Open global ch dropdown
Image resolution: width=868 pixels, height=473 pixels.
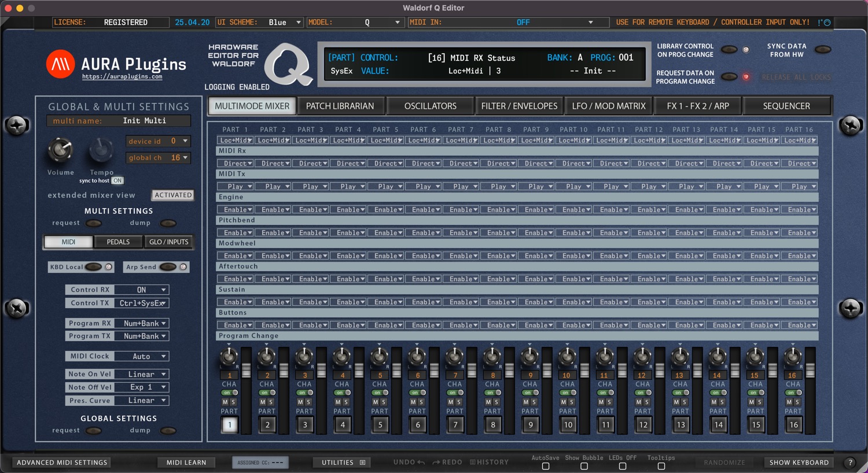point(158,158)
